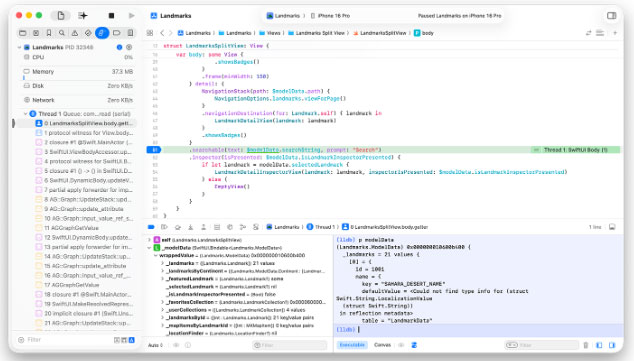634x361 pixels.
Task: Open Debug View Hierarchy button
Action: [x=217, y=227]
